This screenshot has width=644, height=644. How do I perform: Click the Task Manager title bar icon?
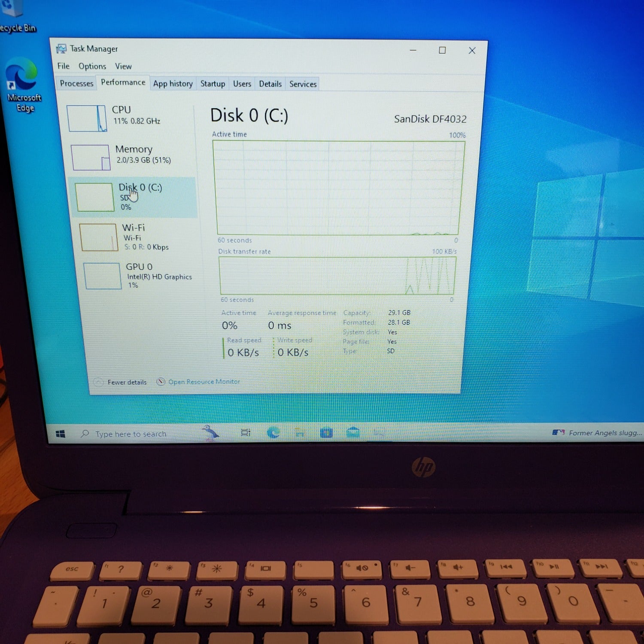pos(61,49)
